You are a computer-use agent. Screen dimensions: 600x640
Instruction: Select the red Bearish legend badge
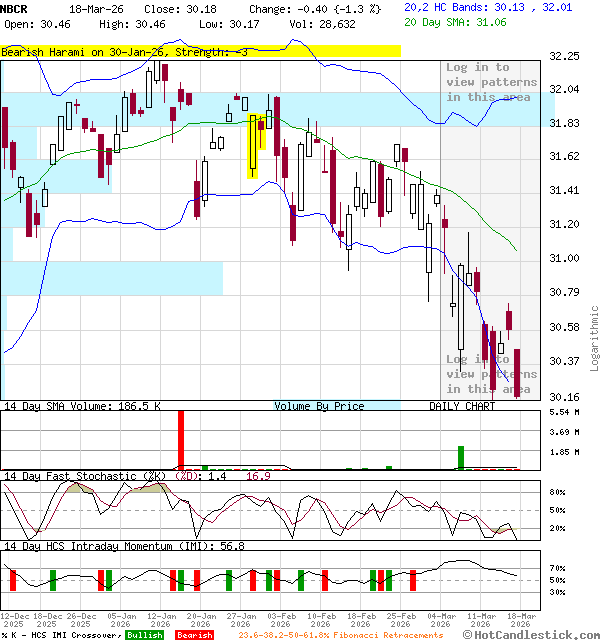pos(194,635)
